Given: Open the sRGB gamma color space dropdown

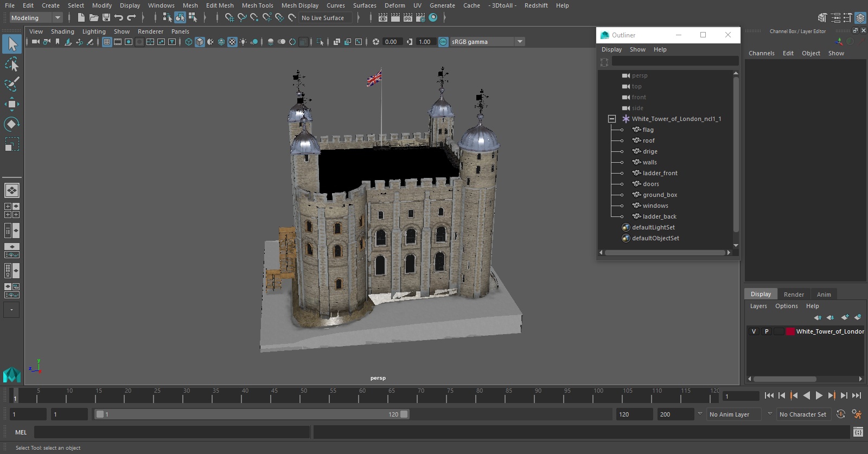Looking at the screenshot, I should [520, 42].
